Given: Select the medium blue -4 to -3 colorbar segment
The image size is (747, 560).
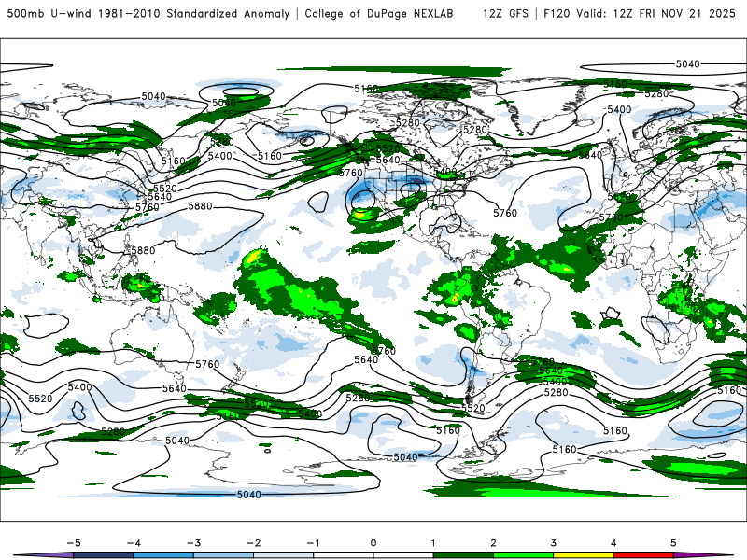Looking at the screenshot, I should pos(163,555).
